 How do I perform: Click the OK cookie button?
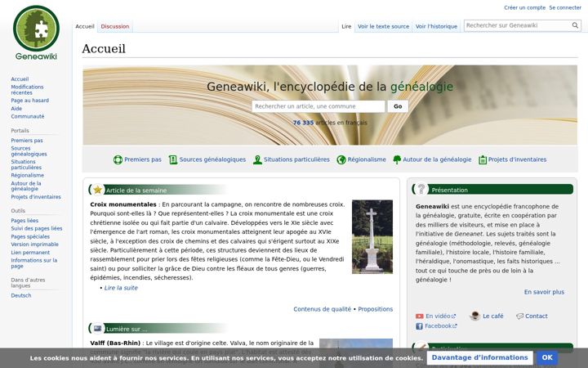(x=546, y=357)
